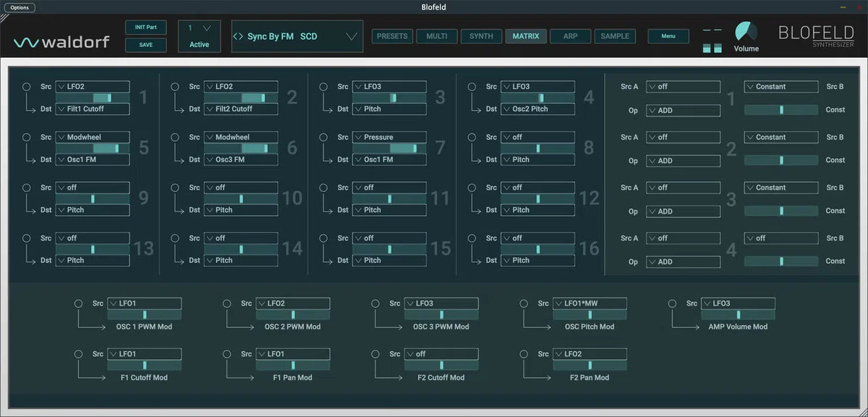The height and width of the screenshot is (417, 868).
Task: Click the preset previous/next arrows icon
Action: (237, 37)
